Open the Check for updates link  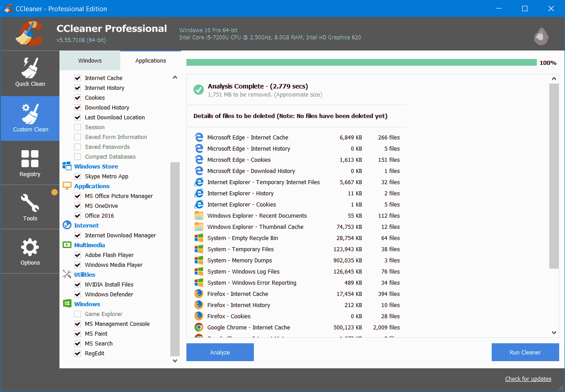pos(528,379)
